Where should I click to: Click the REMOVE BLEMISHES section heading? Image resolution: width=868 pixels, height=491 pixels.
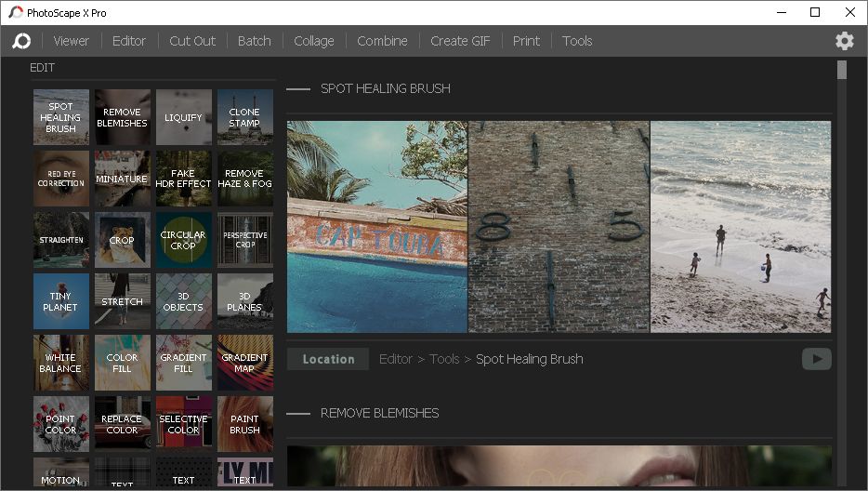coord(380,414)
